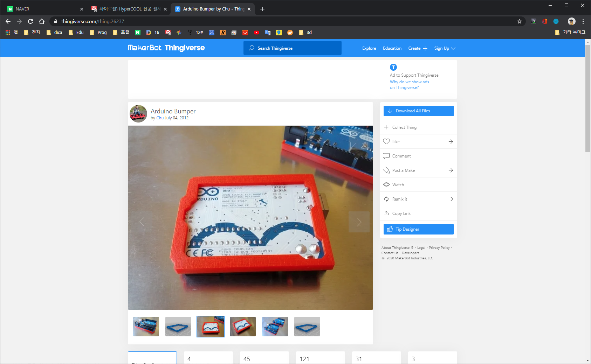
Task: Select the fifth thumbnail with two Arduinos
Action: (x=275, y=327)
